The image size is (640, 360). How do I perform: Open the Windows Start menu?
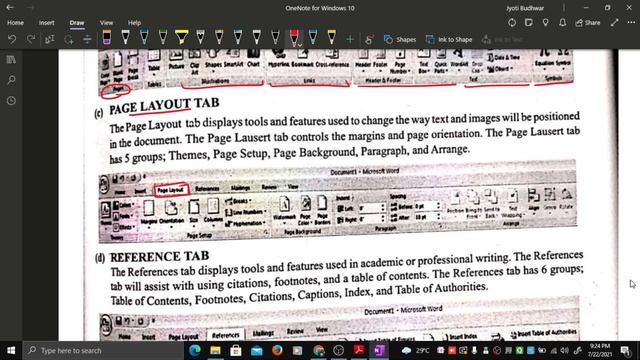[11, 351]
